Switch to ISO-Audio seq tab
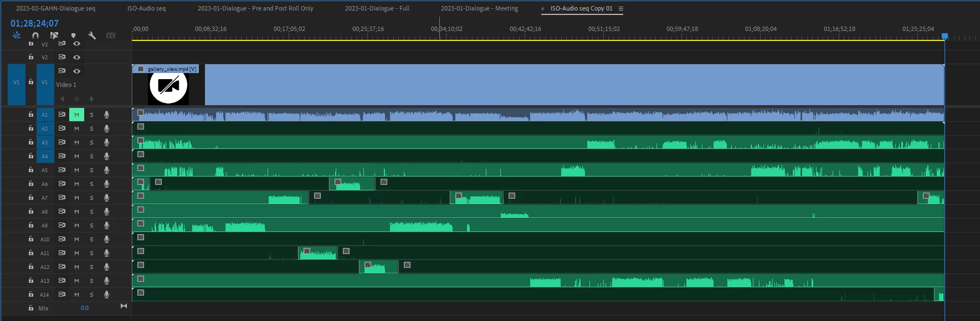This screenshot has width=980, height=321. pyautogui.click(x=146, y=8)
